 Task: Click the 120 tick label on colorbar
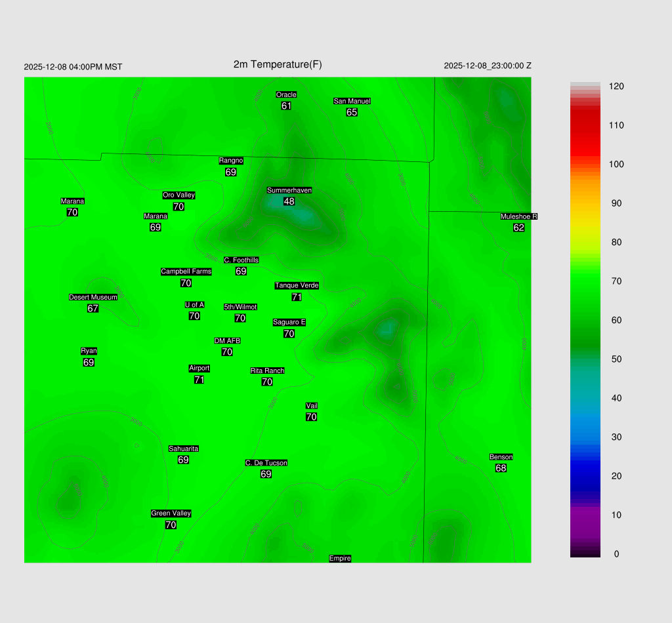616,87
